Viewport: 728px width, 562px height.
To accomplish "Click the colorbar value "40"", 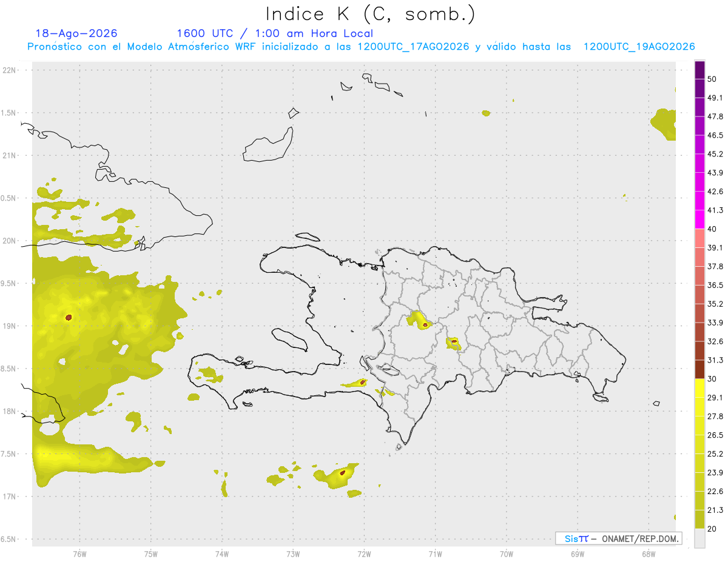I will [712, 229].
